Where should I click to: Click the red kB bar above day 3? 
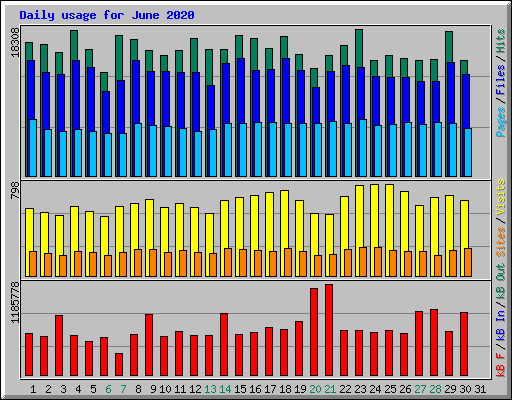59,346
